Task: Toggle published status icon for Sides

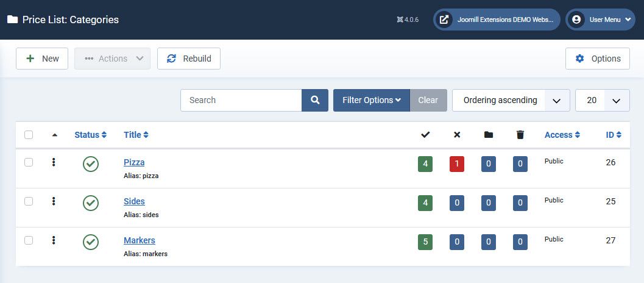Action: point(91,203)
